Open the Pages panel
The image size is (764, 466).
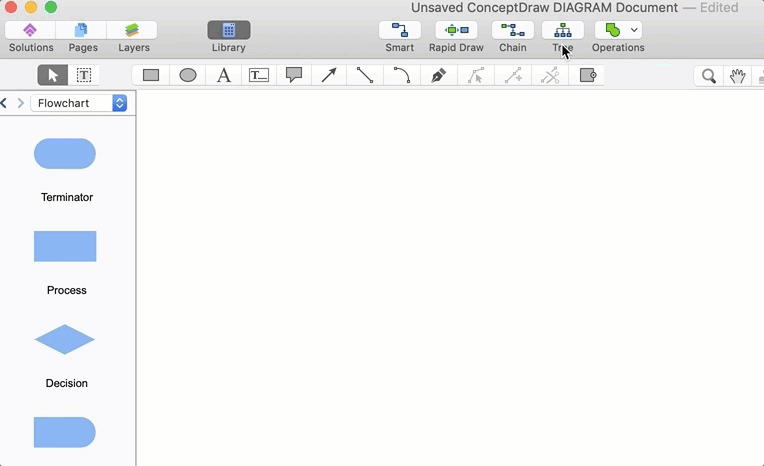(81, 30)
